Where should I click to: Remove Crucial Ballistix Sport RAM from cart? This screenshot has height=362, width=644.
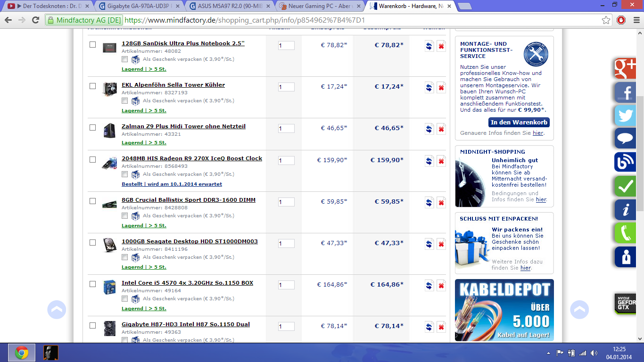(441, 202)
